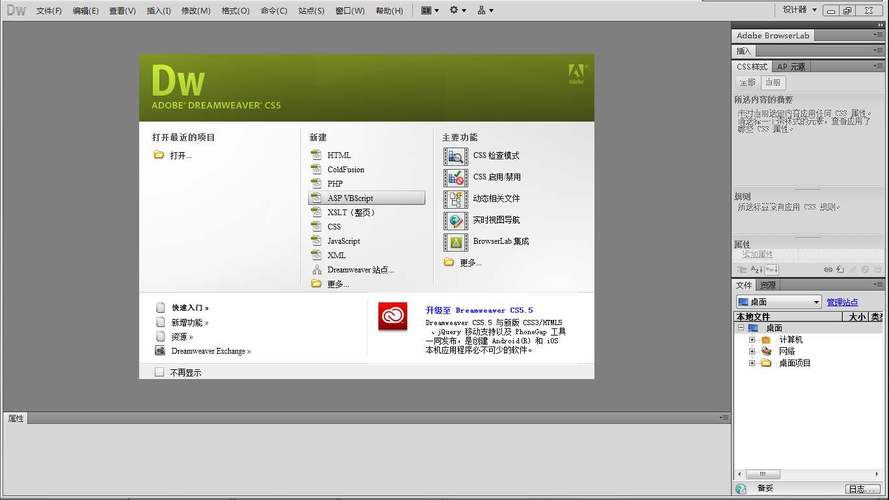The image size is (889, 500).
Task: Click 升级至 Dreamweaver CS5.5 link
Action: (x=479, y=310)
